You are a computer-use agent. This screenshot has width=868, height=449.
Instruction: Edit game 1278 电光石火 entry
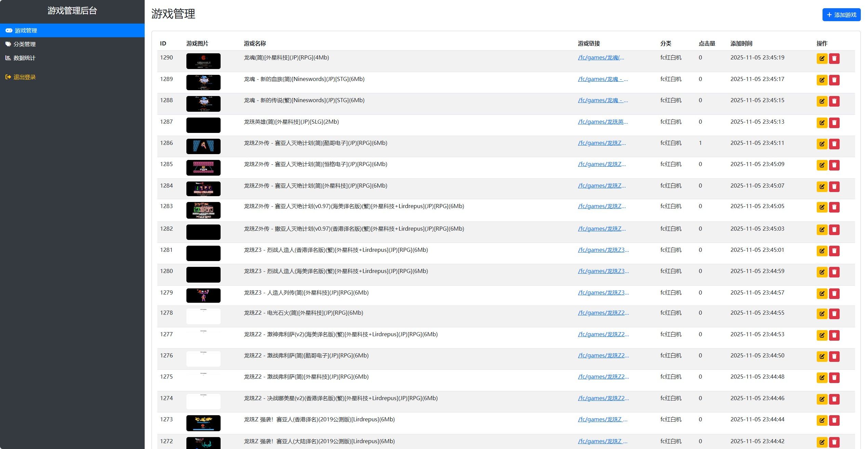pyautogui.click(x=822, y=314)
